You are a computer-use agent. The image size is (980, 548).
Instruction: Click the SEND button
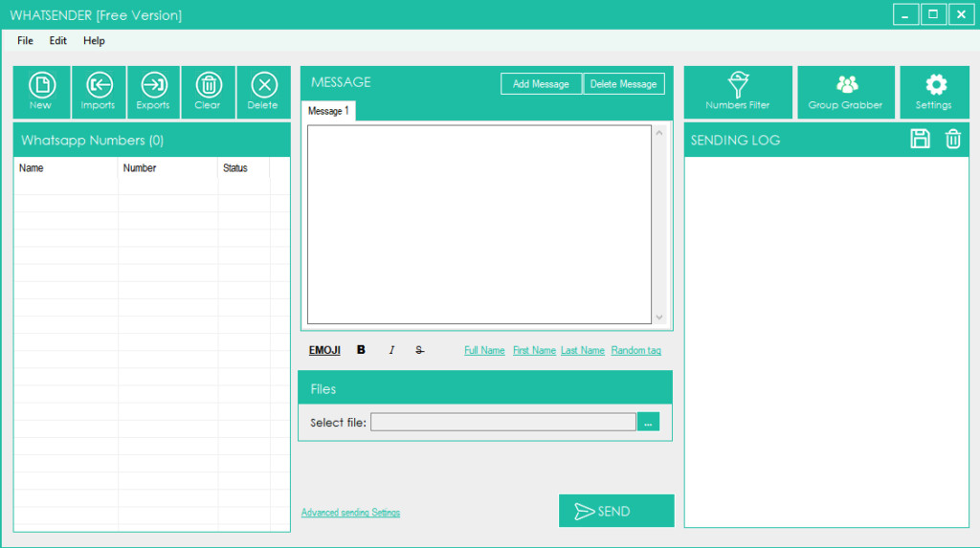616,511
